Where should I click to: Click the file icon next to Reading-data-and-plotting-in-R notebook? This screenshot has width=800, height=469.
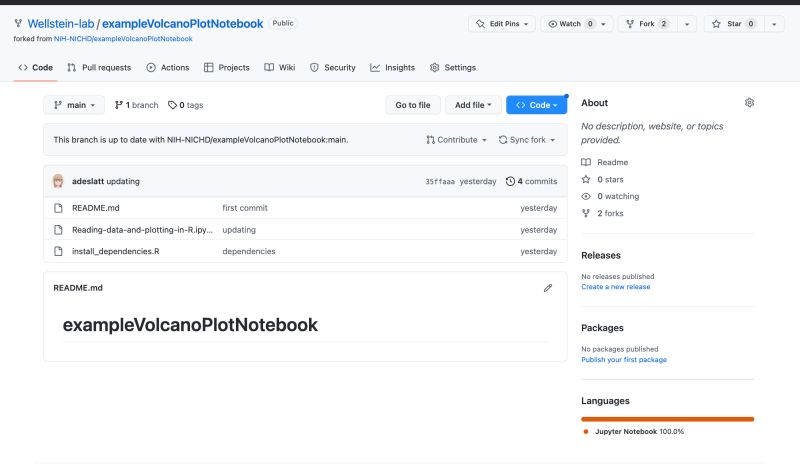[58, 230]
